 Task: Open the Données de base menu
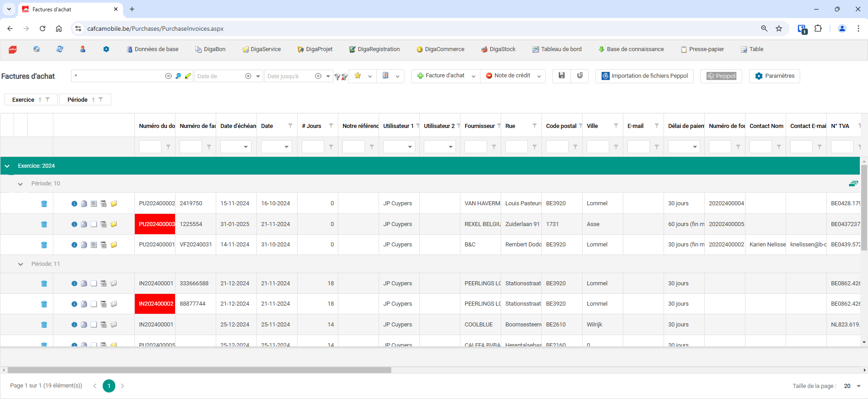coord(153,49)
